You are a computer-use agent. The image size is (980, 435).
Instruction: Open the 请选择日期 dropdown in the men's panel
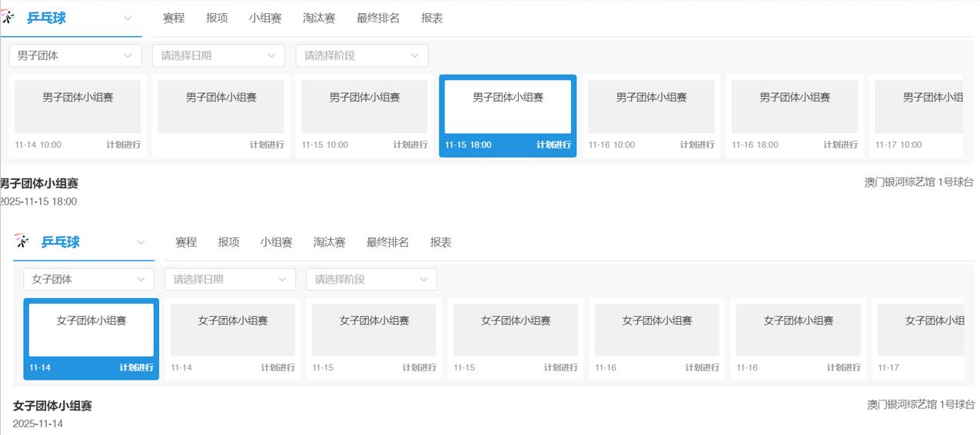click(x=218, y=55)
